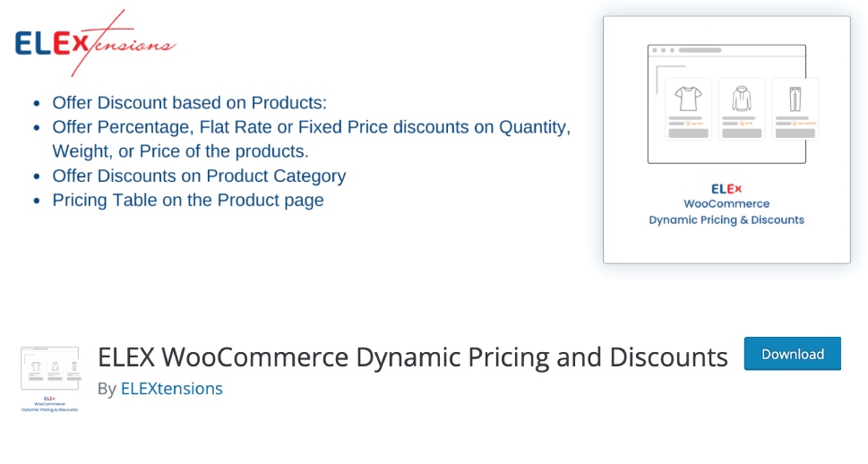Click the ELEX logo inside the banner card
Screen dimensions: 868x464
coord(726,189)
